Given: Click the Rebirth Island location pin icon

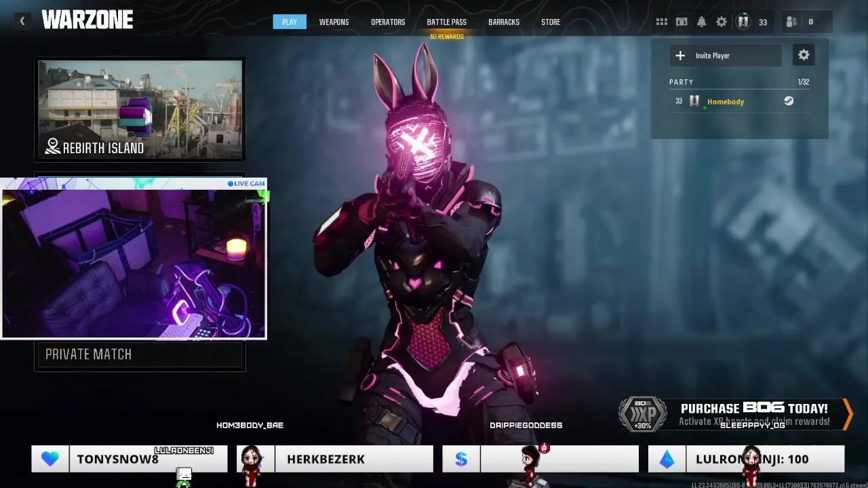Looking at the screenshot, I should (53, 146).
